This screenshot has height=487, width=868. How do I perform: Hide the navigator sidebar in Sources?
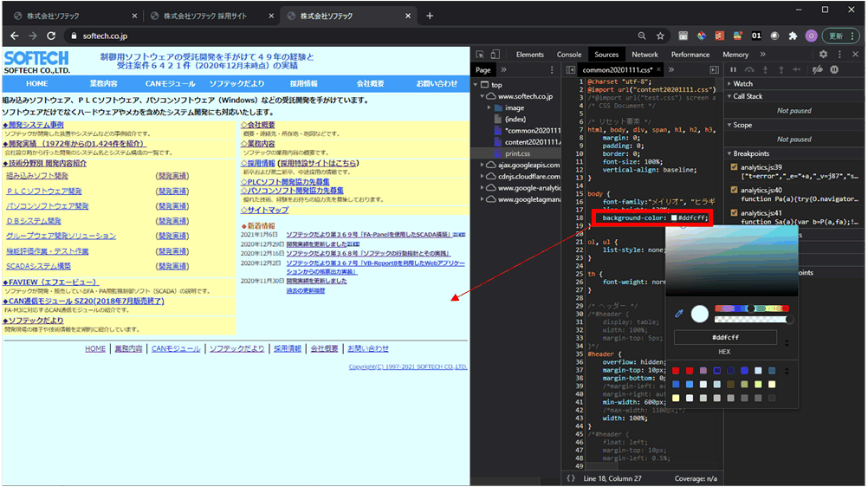coord(571,70)
